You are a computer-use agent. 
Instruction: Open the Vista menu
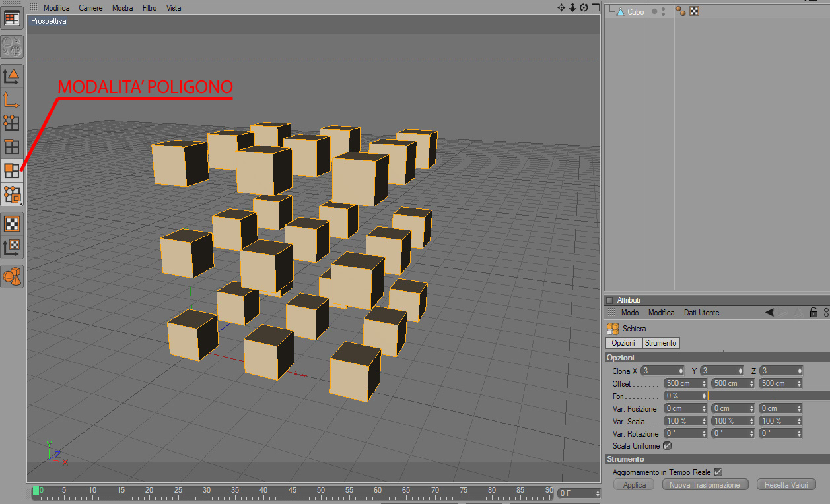pos(174,8)
